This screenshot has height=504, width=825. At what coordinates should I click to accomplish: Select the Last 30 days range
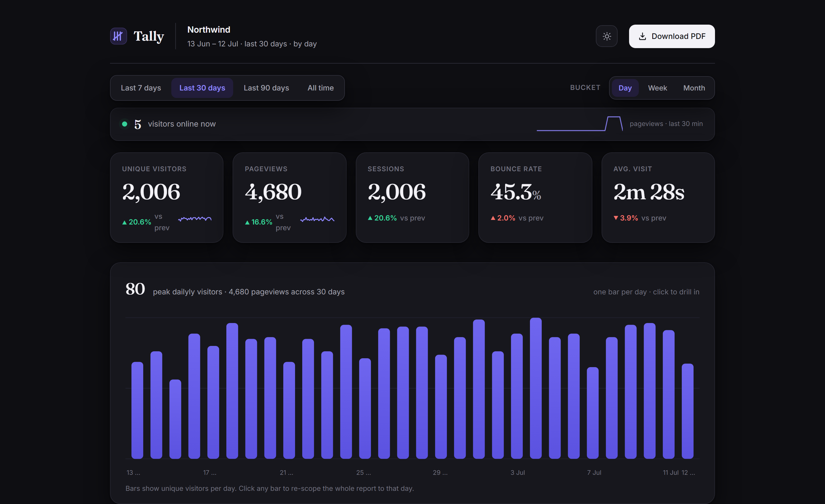[202, 88]
